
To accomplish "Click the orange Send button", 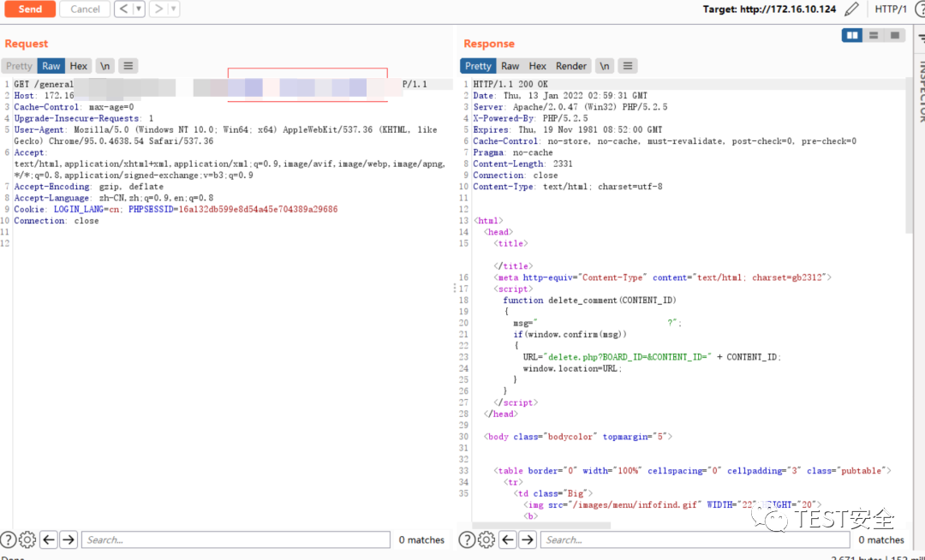I will pos(29,9).
